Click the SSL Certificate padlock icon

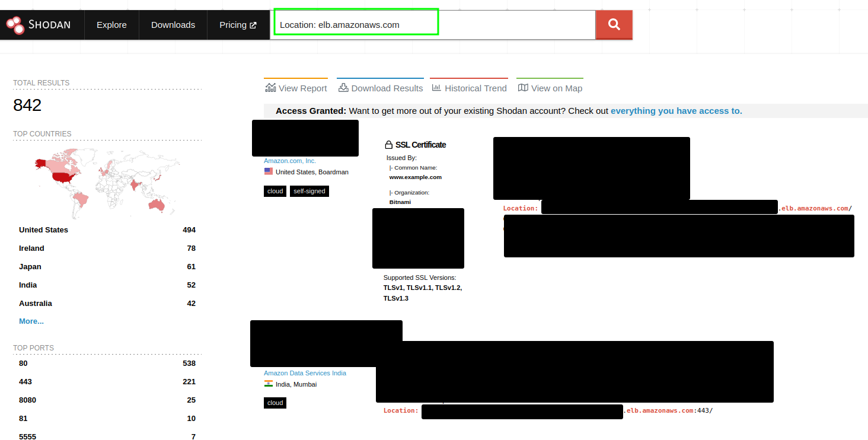pyautogui.click(x=388, y=144)
